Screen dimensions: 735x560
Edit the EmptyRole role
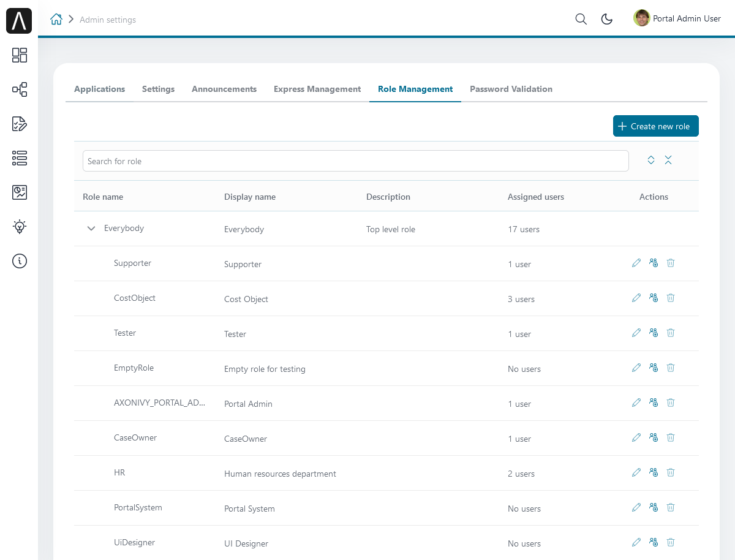click(x=636, y=368)
